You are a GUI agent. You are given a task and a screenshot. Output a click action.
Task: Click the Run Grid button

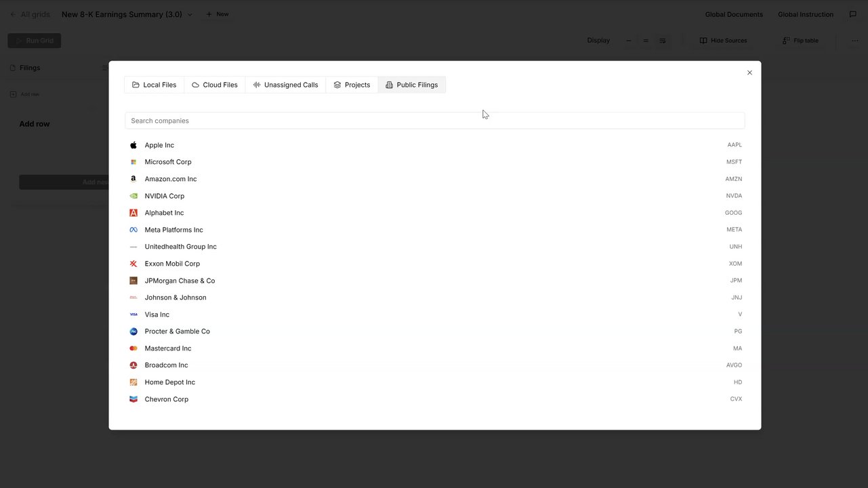(35, 41)
